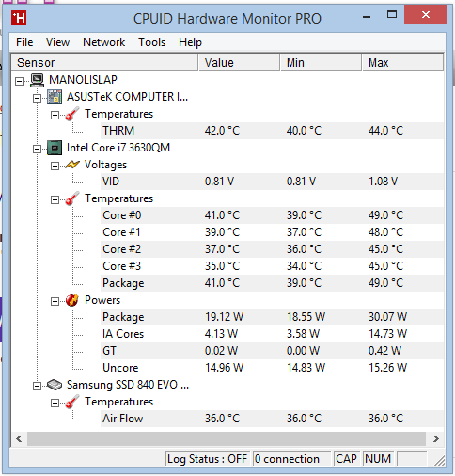Click the MANOLISLAP computer icon
Image resolution: width=455 pixels, height=476 pixels.
point(38,80)
